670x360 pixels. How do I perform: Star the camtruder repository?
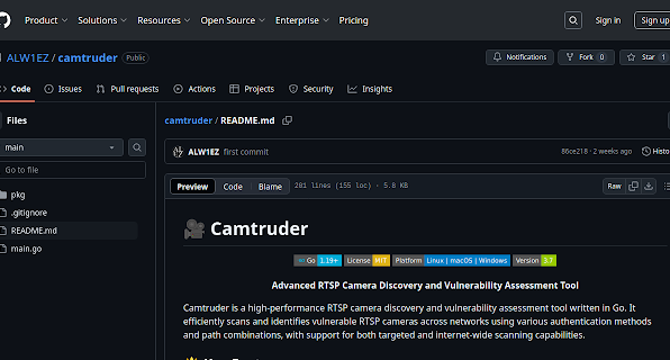click(645, 57)
